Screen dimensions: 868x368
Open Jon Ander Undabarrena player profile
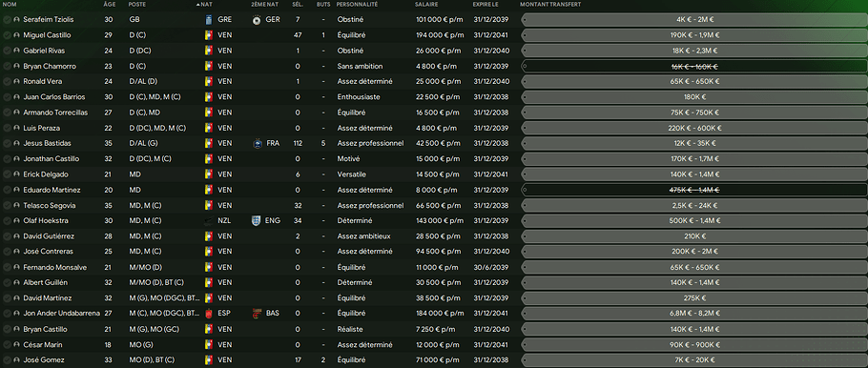pos(61,314)
